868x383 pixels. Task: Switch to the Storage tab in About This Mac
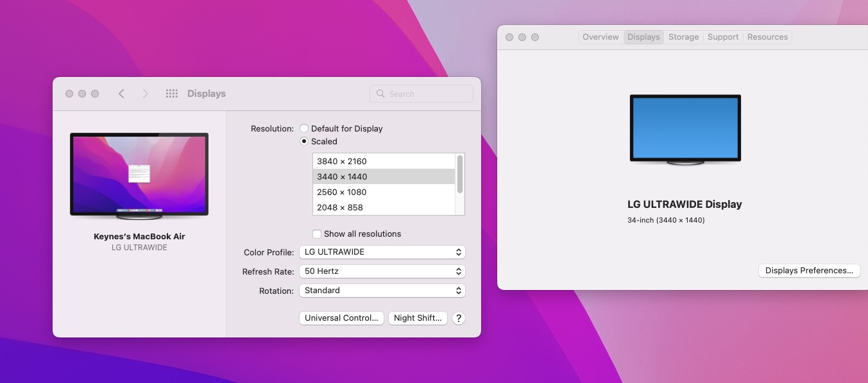point(683,37)
